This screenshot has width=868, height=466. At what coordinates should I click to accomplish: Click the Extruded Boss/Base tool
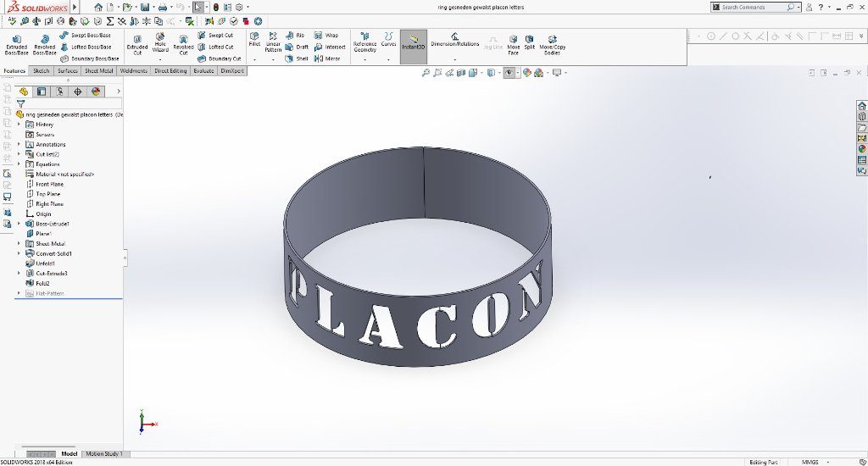pos(17,44)
